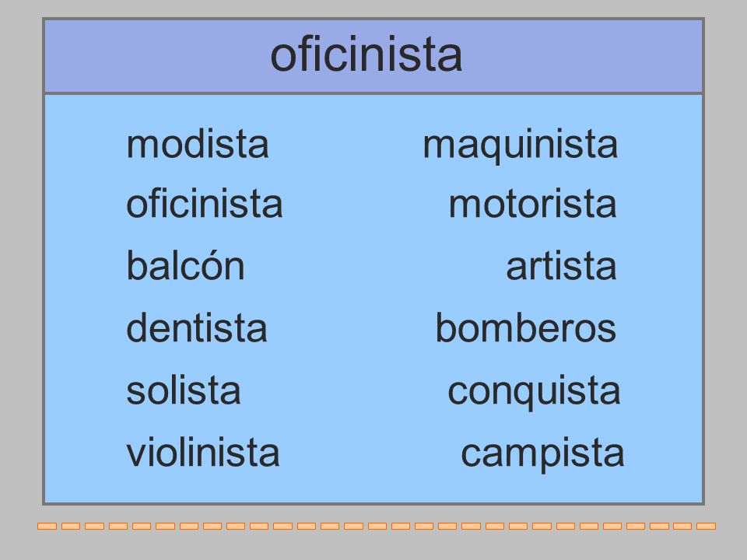Click the word modista
The image size is (747, 560).
click(x=197, y=145)
